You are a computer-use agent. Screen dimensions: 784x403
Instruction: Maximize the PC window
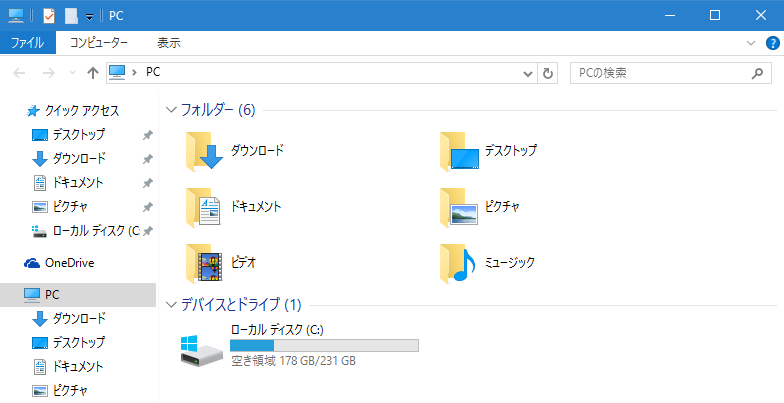coord(715,16)
